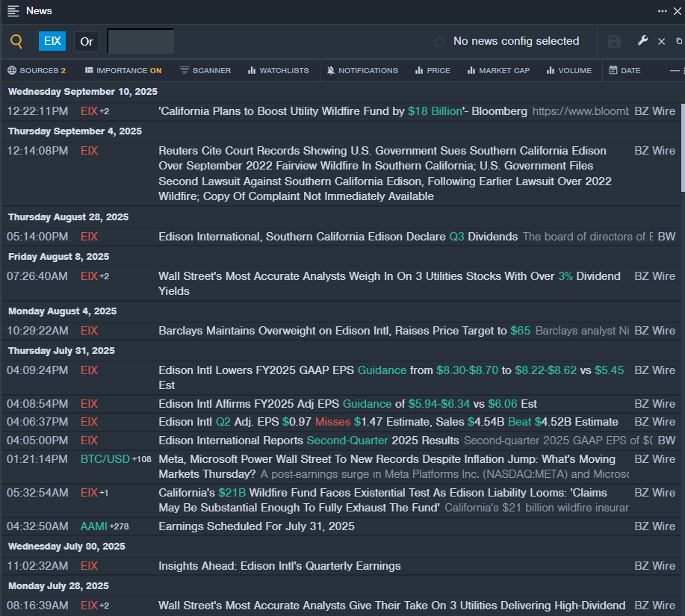The width and height of the screenshot is (685, 616).
Task: Open news settings with the wrench icon
Action: click(642, 41)
